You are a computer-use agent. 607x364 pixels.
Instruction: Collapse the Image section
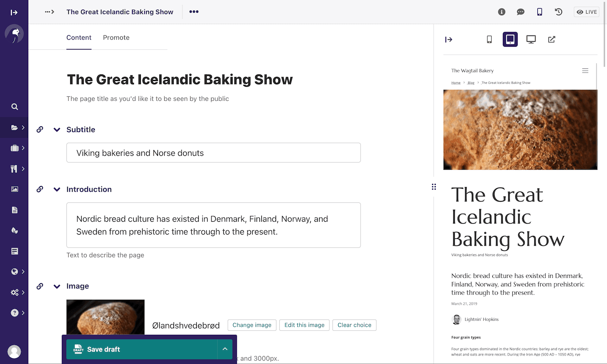pyautogui.click(x=57, y=286)
